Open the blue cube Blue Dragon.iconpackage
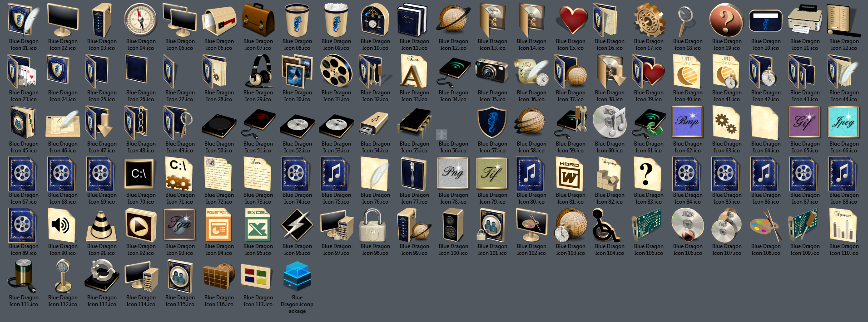This screenshot has width=868, height=322. coord(297,276)
